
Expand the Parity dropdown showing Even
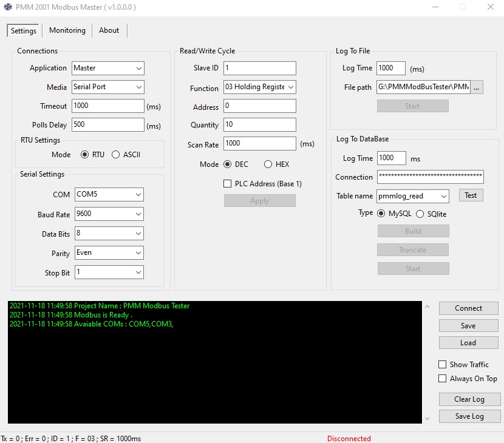[109, 253]
